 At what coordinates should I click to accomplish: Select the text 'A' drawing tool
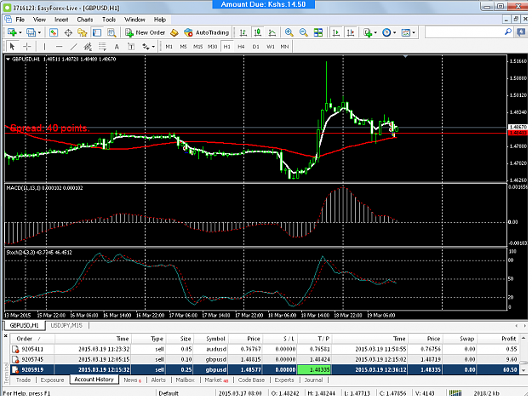pyautogui.click(x=117, y=47)
